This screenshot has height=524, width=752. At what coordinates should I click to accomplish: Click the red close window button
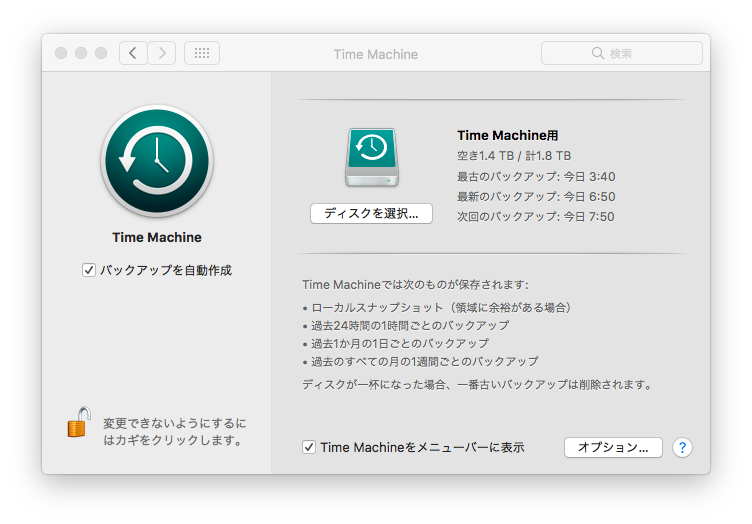(x=61, y=53)
